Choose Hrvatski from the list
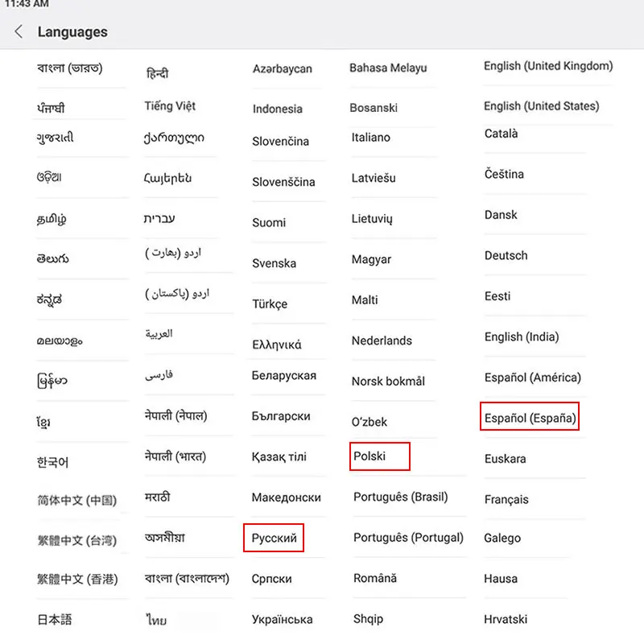 pyautogui.click(x=506, y=619)
